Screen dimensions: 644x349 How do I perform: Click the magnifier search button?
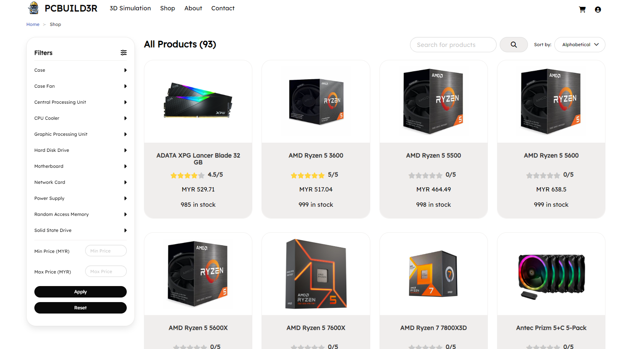(513, 45)
